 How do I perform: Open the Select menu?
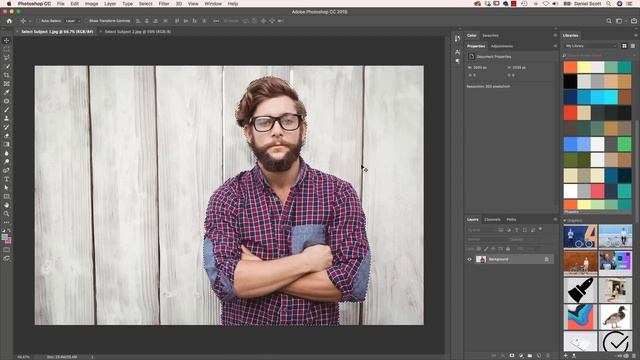[145, 4]
